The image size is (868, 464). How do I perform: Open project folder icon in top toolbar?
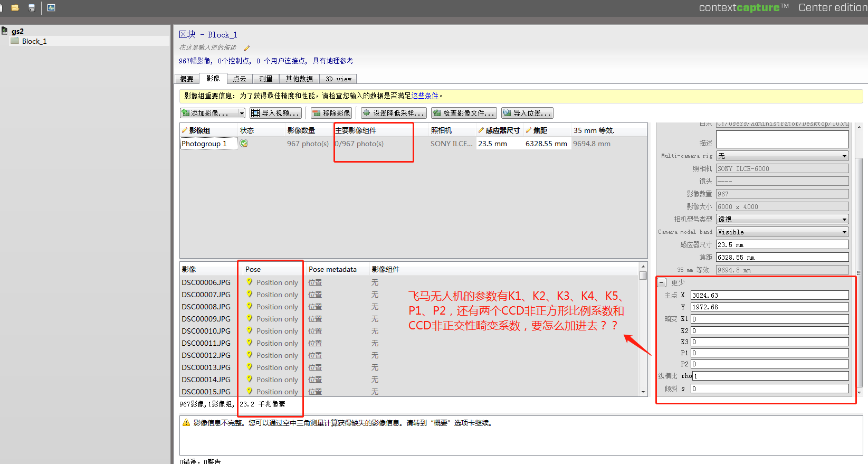coord(15,8)
